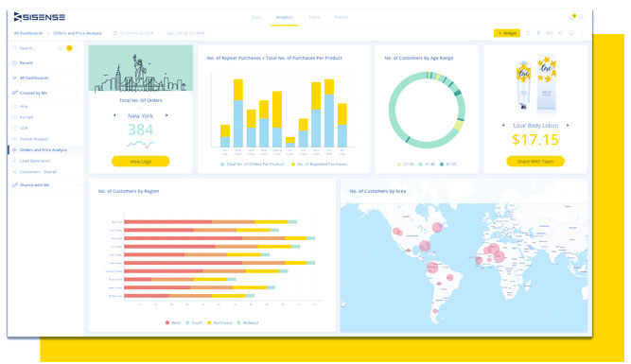Open notifications bell icon
Viewport: 631px width, 364px height.
point(572,17)
